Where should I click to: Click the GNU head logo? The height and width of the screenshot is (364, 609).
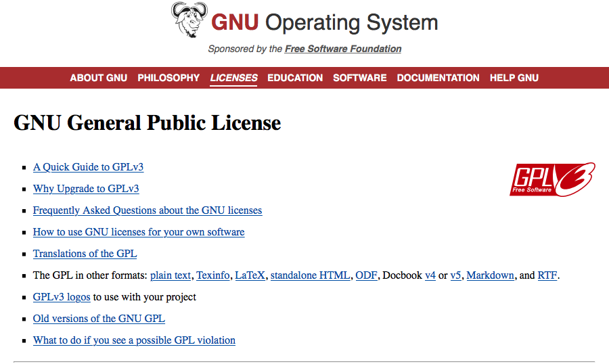tap(189, 20)
